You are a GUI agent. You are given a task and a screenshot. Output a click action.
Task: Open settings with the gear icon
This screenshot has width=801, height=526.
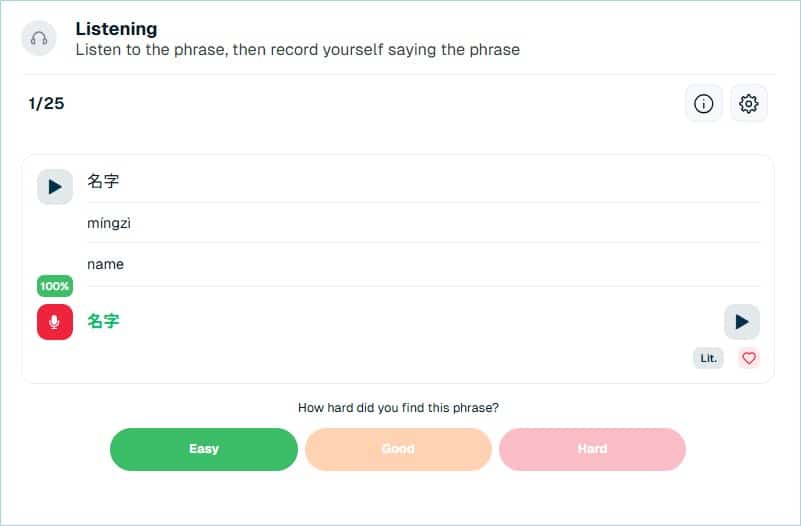tap(749, 104)
